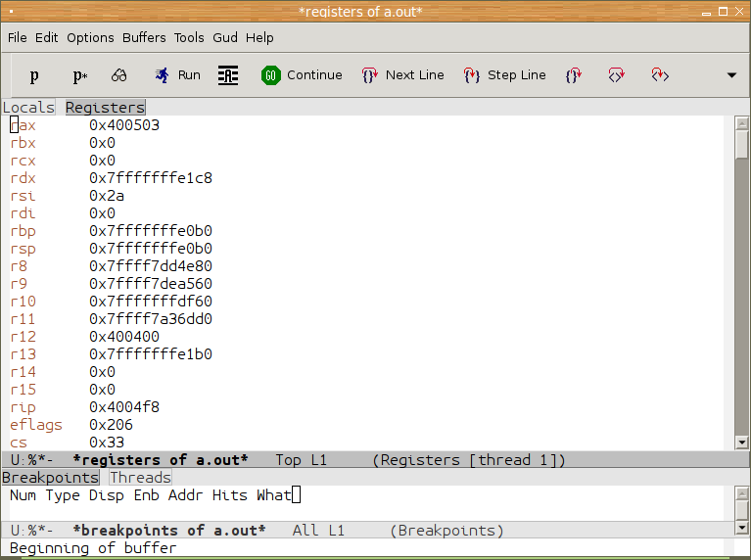Click the Step Line label
Viewport: 751px width, 560px height.
[517, 75]
